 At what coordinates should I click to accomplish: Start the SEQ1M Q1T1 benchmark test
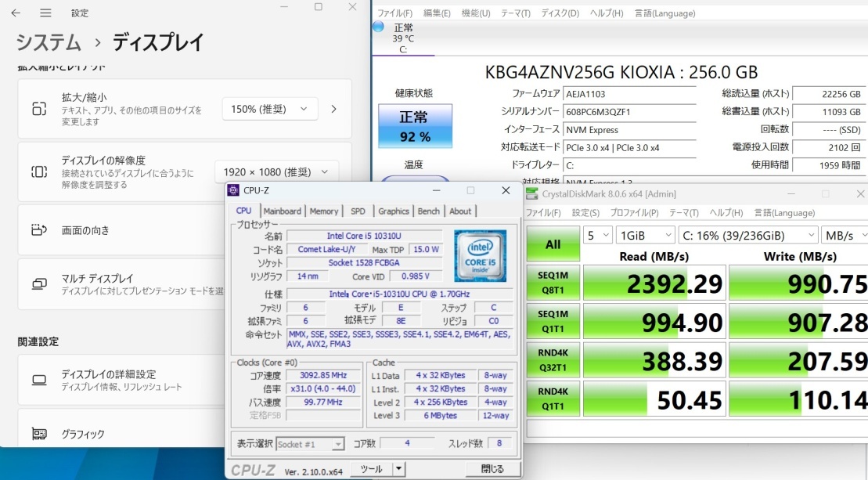point(553,321)
